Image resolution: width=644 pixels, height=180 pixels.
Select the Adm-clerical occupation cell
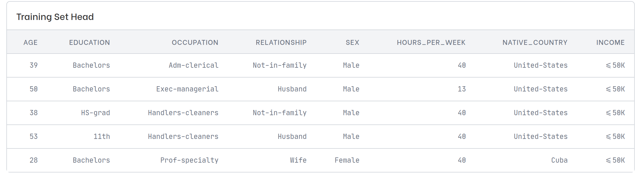tap(193, 65)
